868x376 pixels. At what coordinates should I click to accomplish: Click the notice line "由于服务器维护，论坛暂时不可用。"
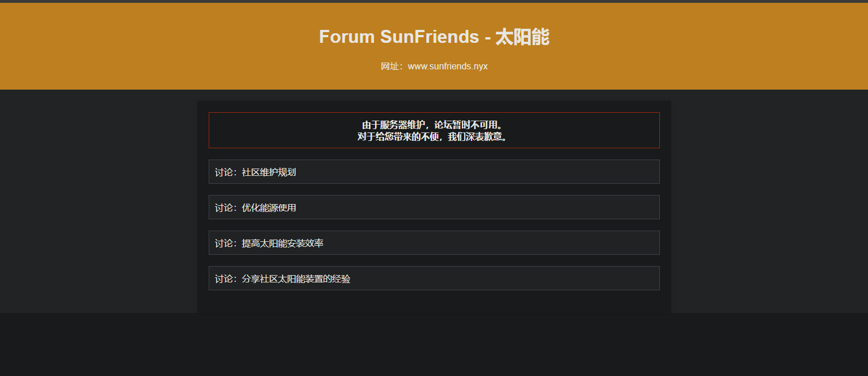tap(434, 125)
